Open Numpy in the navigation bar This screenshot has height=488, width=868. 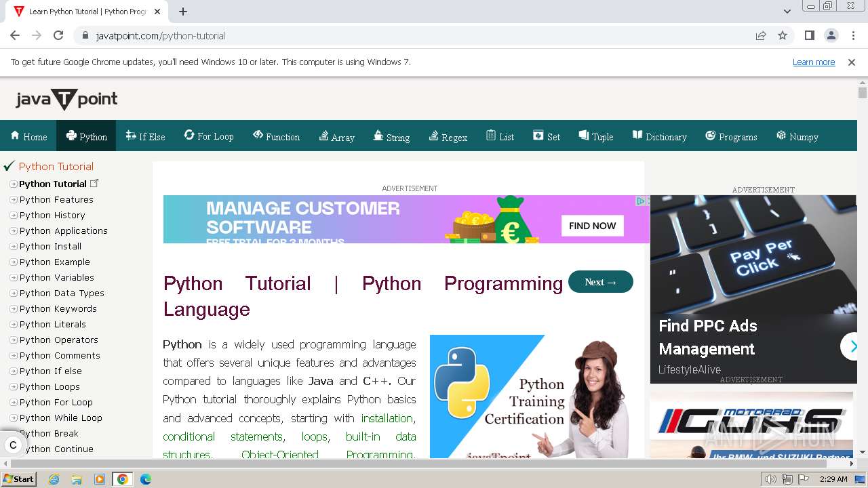[797, 136]
